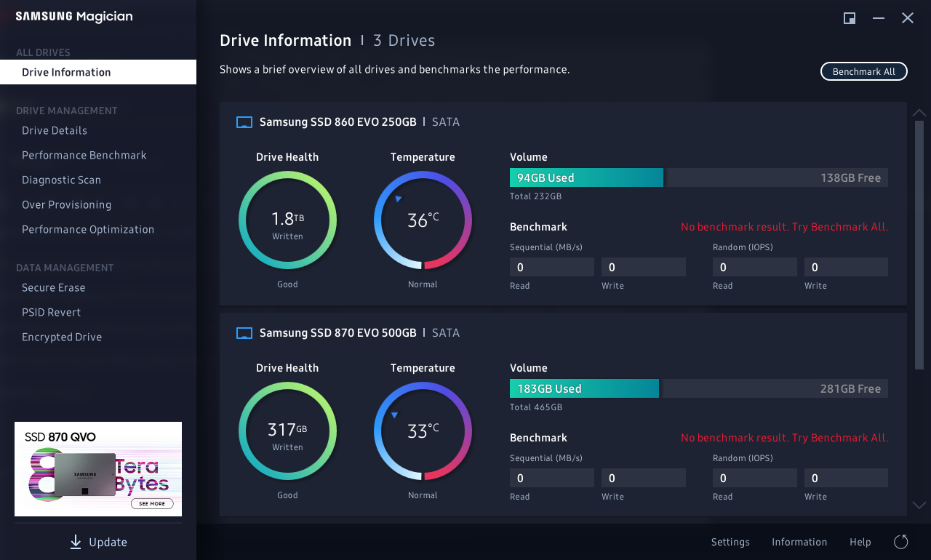Click the 860 EVO Random Write value
931x560 pixels.
click(x=846, y=267)
